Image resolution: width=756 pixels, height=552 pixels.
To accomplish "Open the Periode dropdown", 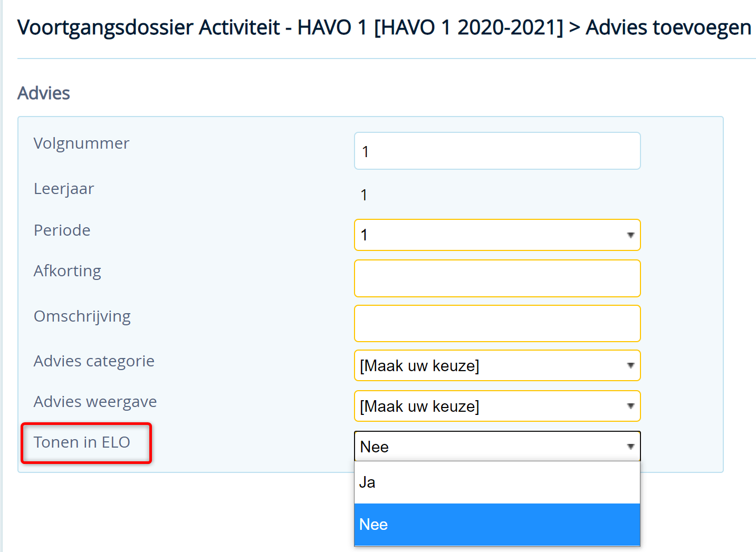I will (497, 235).
